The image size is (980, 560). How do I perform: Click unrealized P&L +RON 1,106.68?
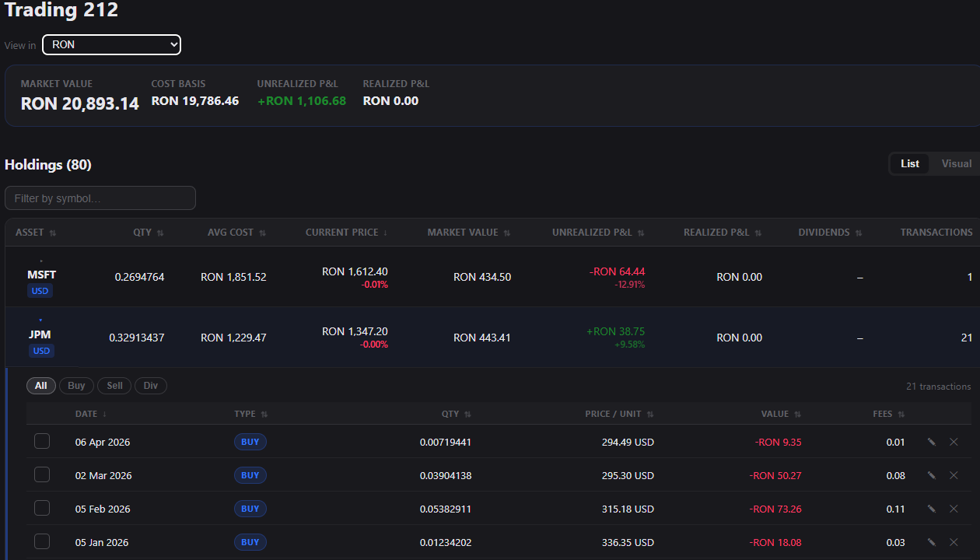click(302, 101)
